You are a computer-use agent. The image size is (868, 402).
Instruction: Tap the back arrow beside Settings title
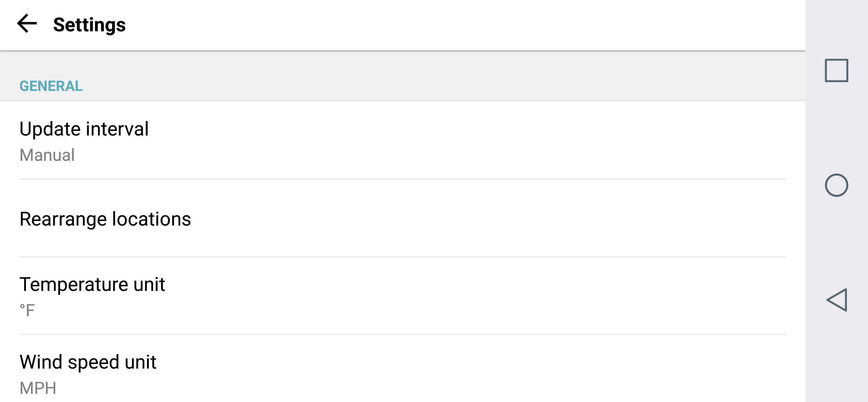tap(27, 24)
